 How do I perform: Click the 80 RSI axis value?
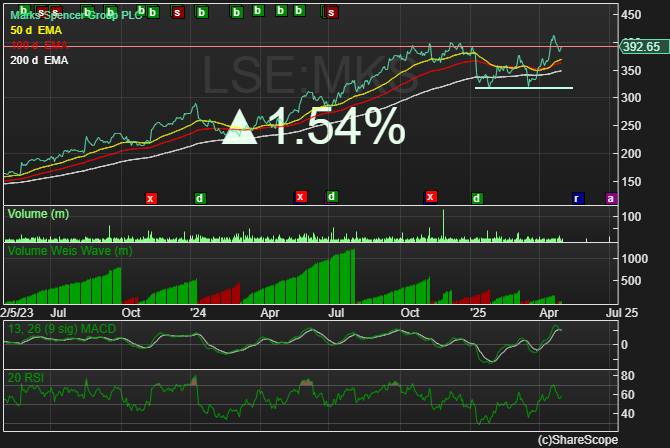(x=628, y=376)
